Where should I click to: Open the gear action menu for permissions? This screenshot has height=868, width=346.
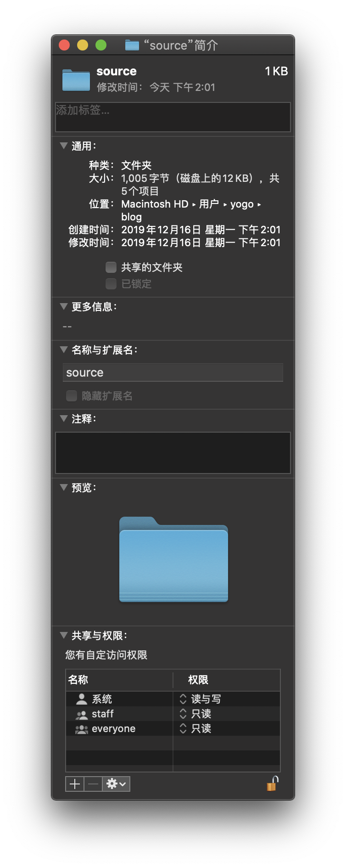pyautogui.click(x=116, y=783)
